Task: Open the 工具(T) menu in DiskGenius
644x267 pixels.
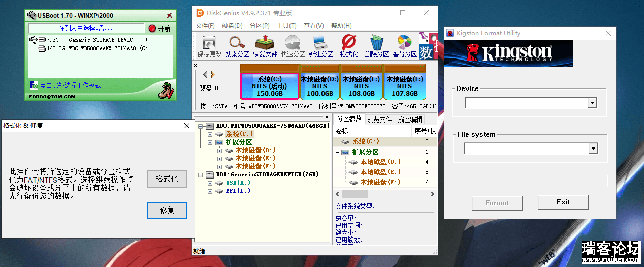Action: click(286, 26)
